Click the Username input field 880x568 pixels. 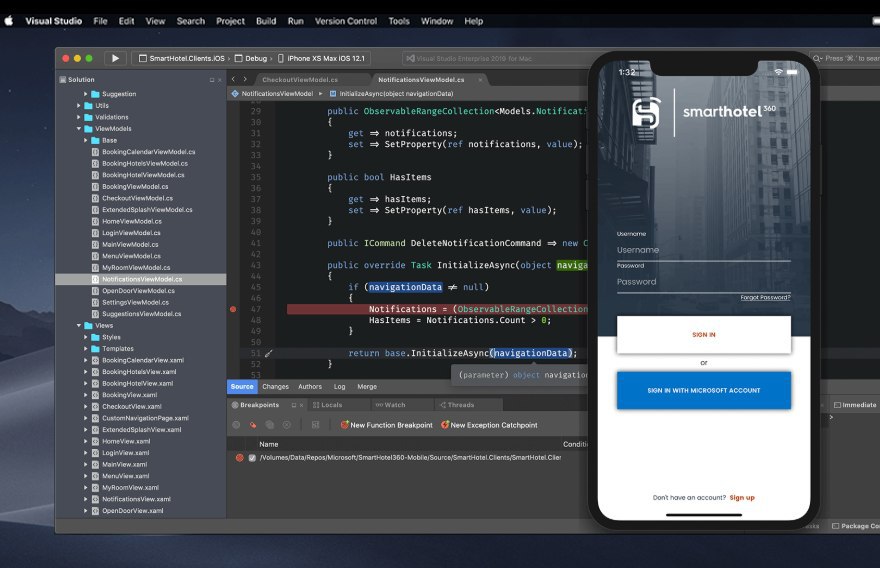(x=704, y=250)
